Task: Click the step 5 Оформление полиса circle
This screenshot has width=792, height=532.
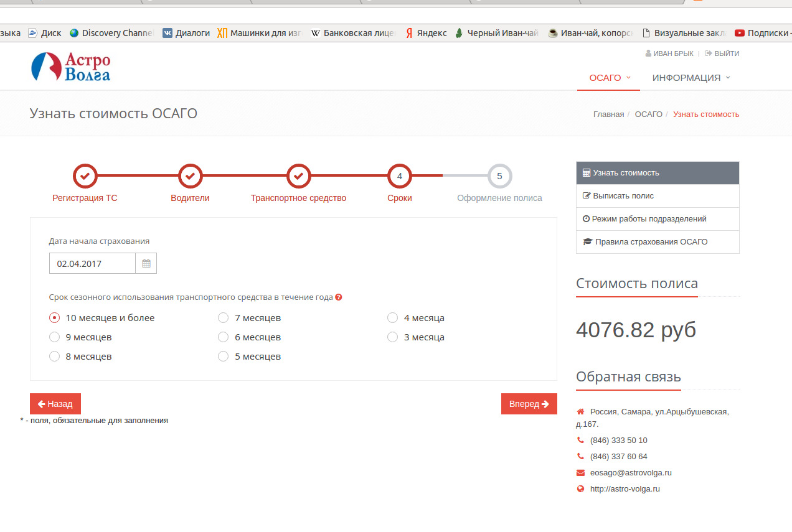Action: point(499,176)
